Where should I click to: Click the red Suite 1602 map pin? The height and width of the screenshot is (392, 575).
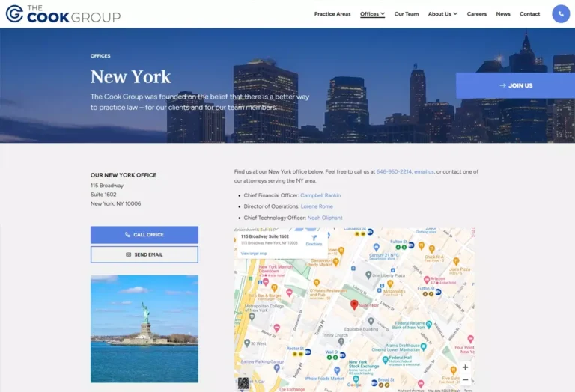tap(354, 304)
